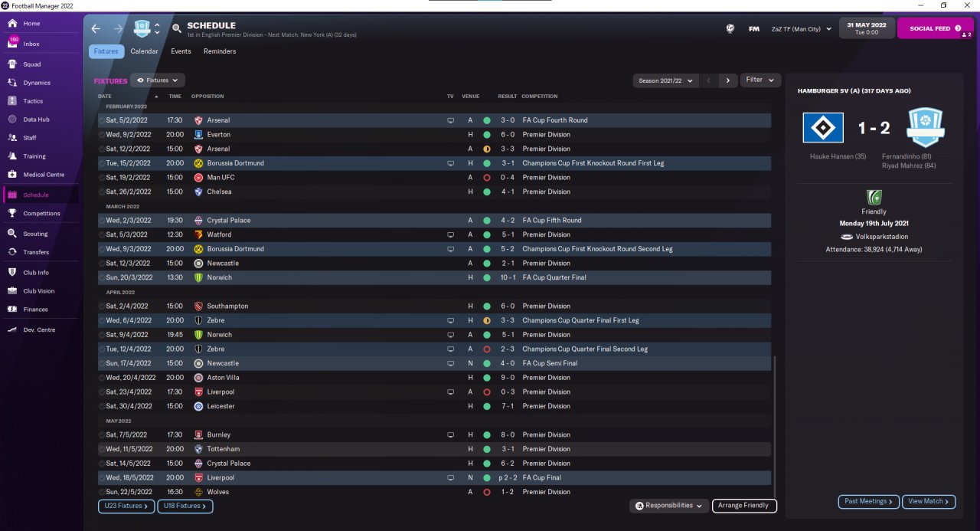Open the Season 2021/22 dropdown
980x531 pixels.
666,80
